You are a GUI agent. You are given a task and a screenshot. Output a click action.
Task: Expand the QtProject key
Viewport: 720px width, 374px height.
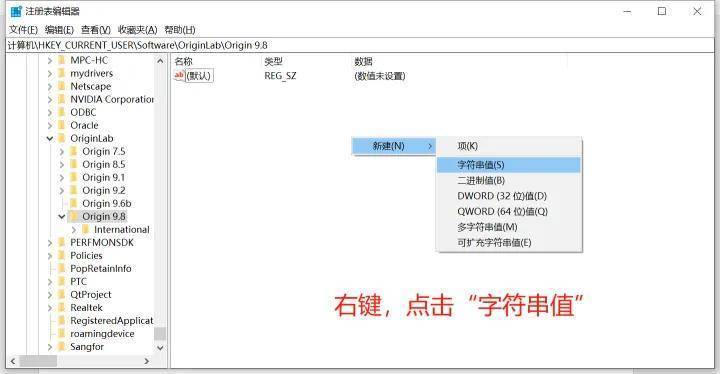point(50,295)
